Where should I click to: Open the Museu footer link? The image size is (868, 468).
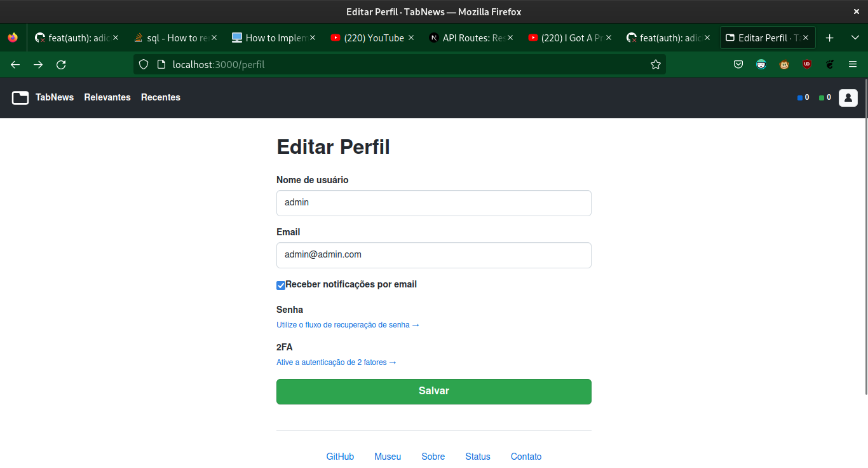click(388, 457)
